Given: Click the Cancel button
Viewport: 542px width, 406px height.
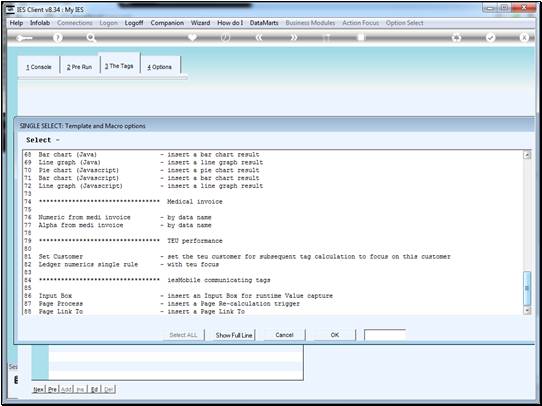Looking at the screenshot, I should pos(284,335).
